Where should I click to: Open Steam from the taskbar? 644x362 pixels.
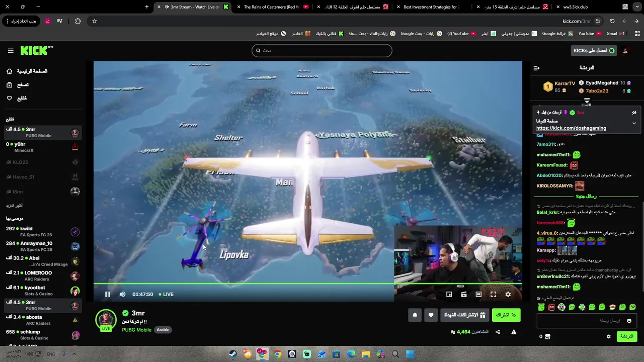point(233,354)
